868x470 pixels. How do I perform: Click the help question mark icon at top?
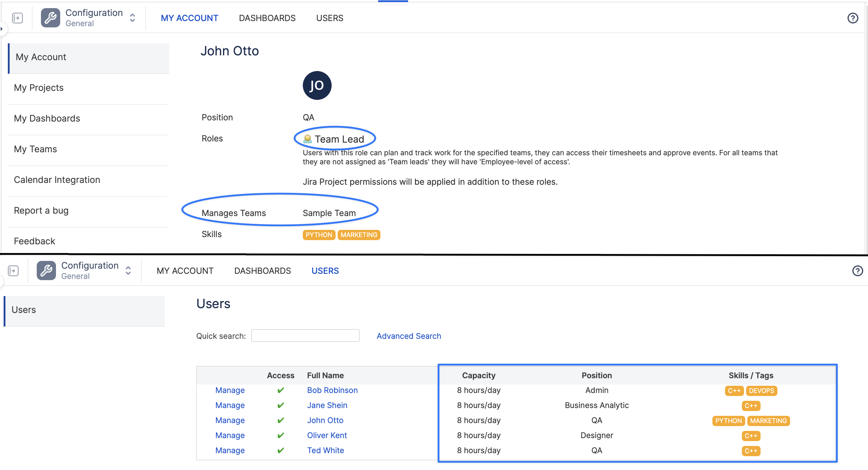[852, 18]
